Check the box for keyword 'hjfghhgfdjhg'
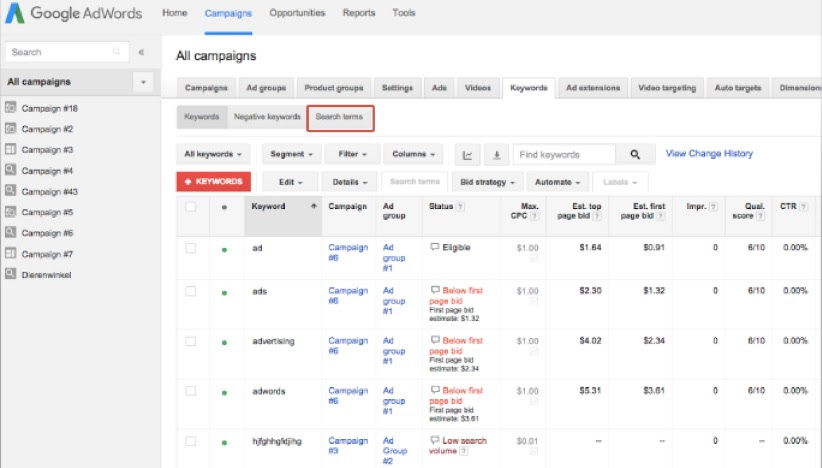Image resolution: width=822 pixels, height=468 pixels. (191, 441)
